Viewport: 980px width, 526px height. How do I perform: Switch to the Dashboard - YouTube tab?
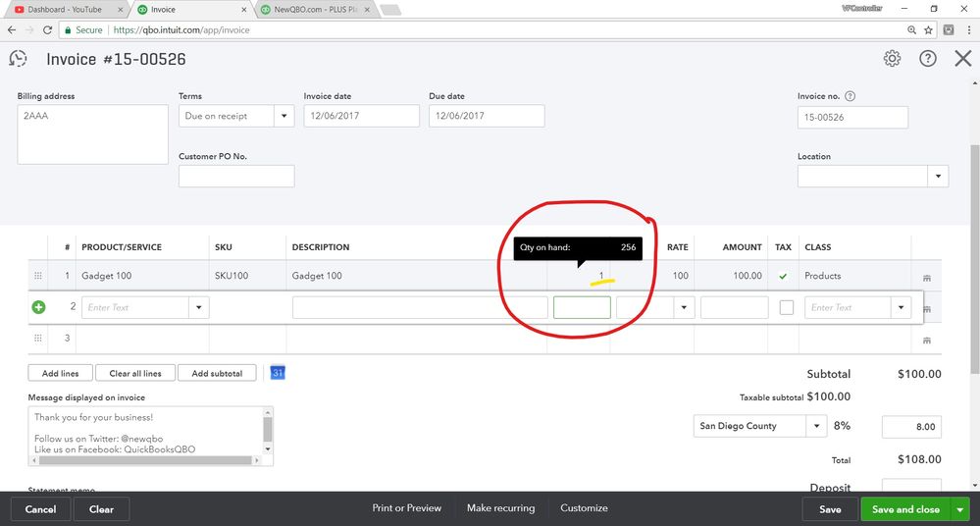65,10
